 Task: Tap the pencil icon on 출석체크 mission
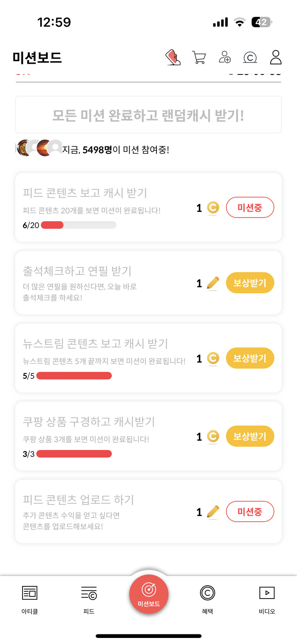click(213, 283)
